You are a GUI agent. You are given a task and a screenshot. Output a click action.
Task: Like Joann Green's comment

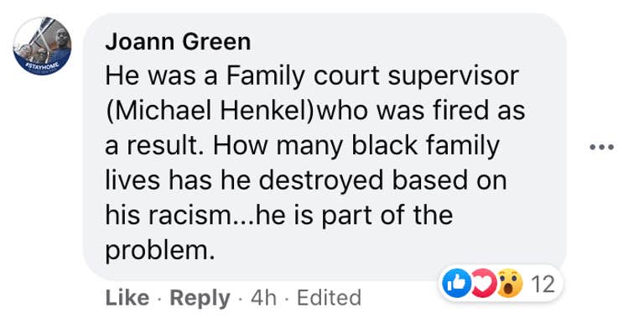pyautogui.click(x=127, y=298)
